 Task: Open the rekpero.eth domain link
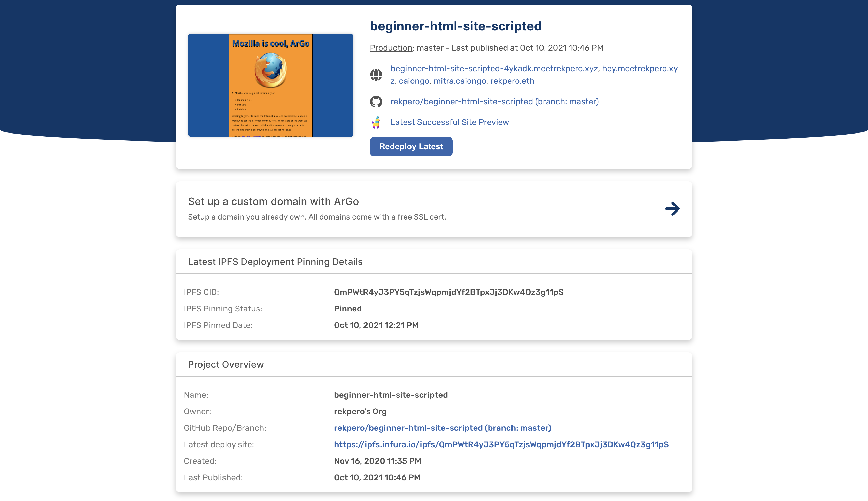pyautogui.click(x=512, y=81)
